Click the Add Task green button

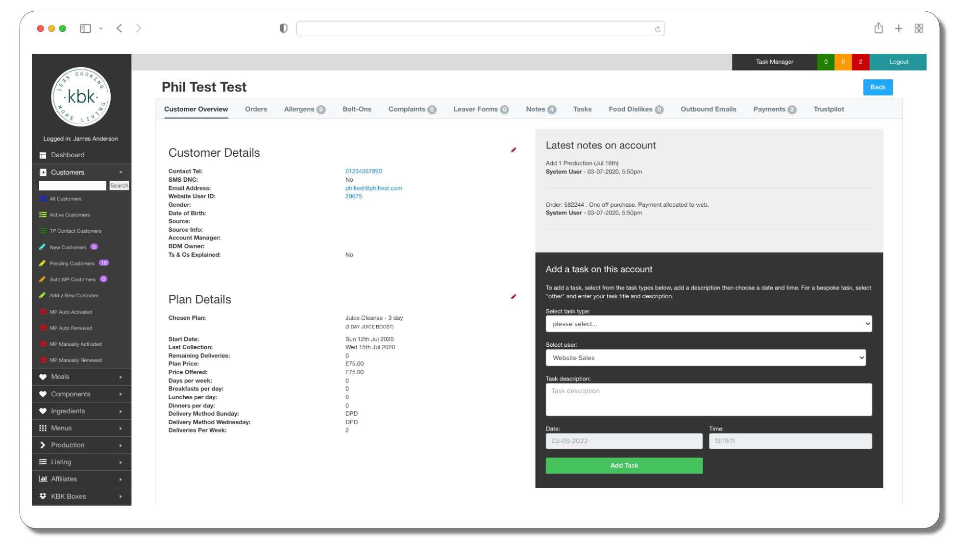pos(624,465)
